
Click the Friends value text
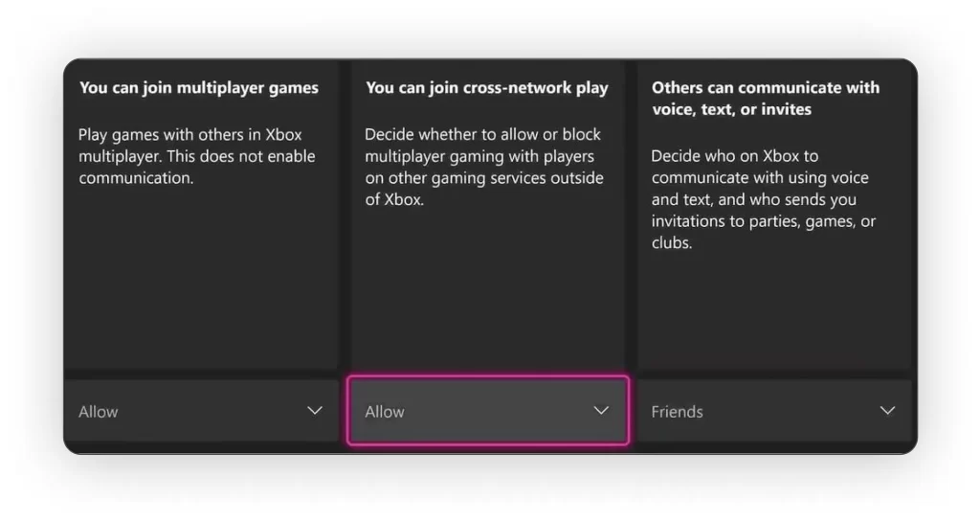pos(678,412)
